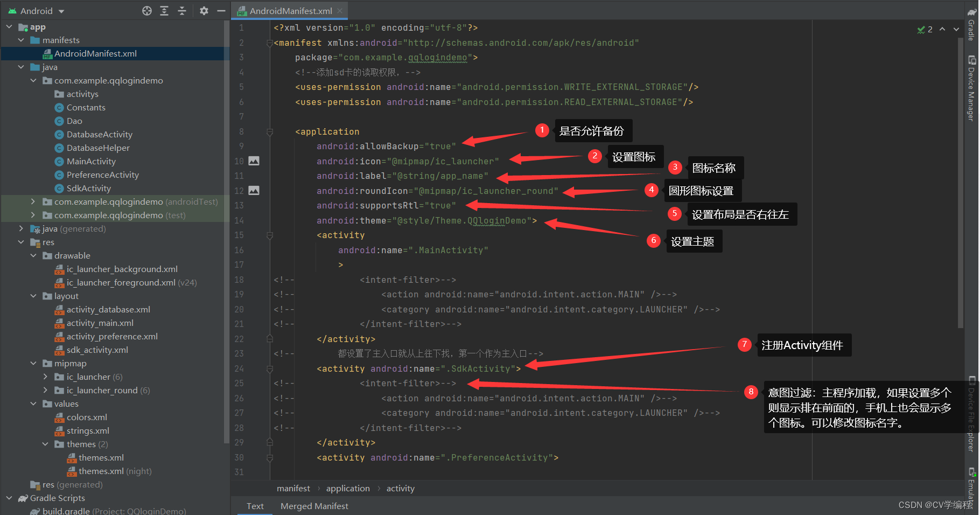Click the gutter image icon on line 12
Image resolution: width=980 pixels, height=515 pixels.
[254, 190]
